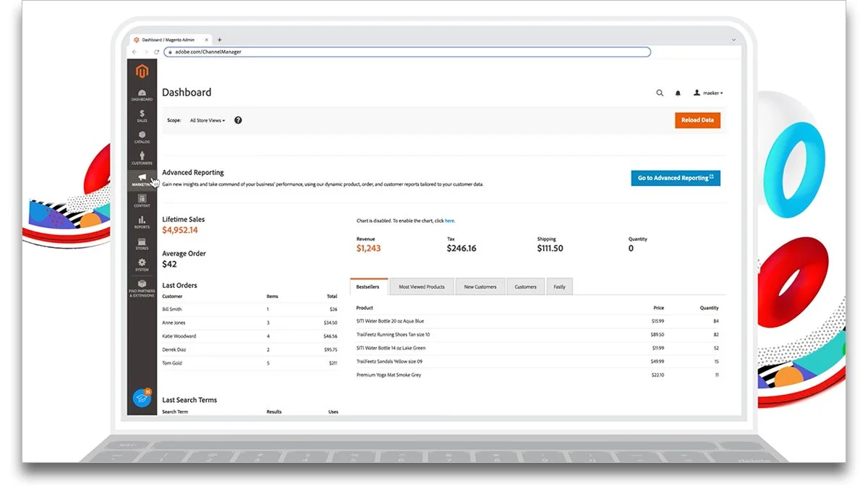
Task: Click SITI Water Bottle 14 oz Lake Green
Action: [x=391, y=348]
